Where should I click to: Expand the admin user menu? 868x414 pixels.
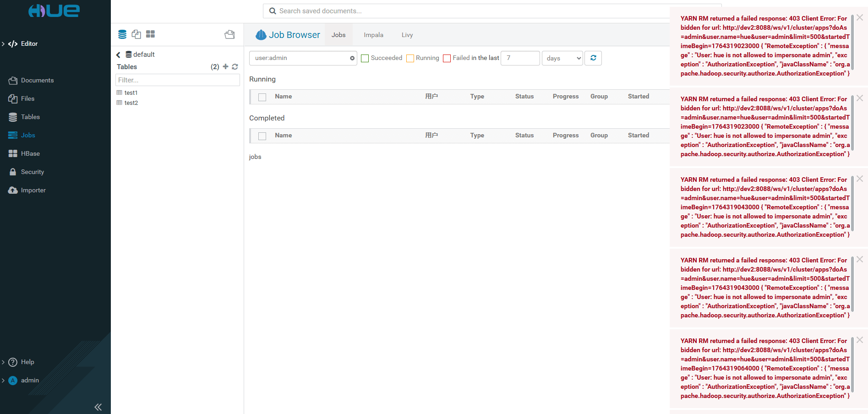(x=30, y=380)
